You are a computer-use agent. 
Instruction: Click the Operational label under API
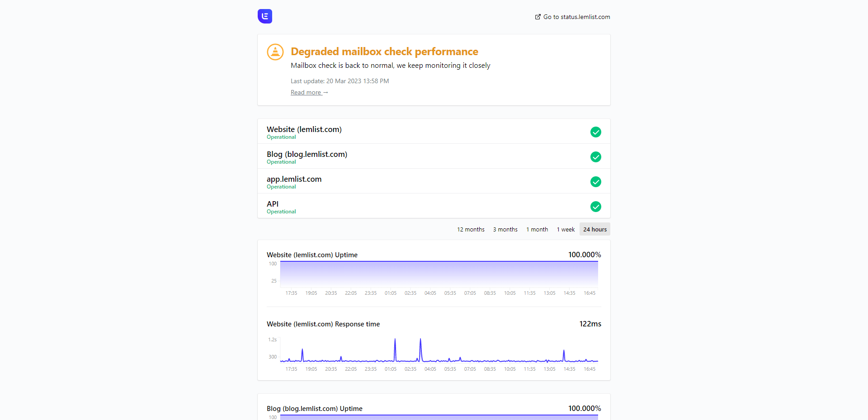pyautogui.click(x=281, y=212)
